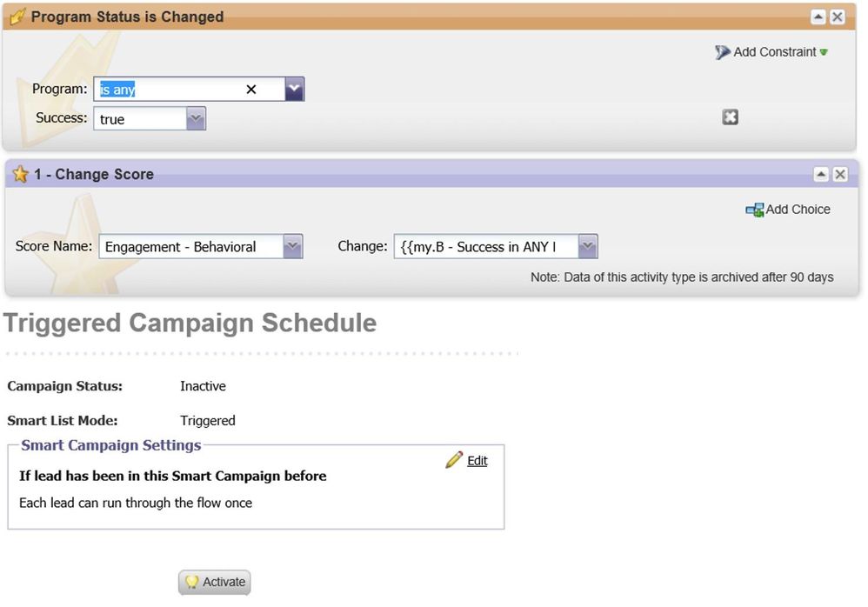Click the Add Choice icon

755,210
